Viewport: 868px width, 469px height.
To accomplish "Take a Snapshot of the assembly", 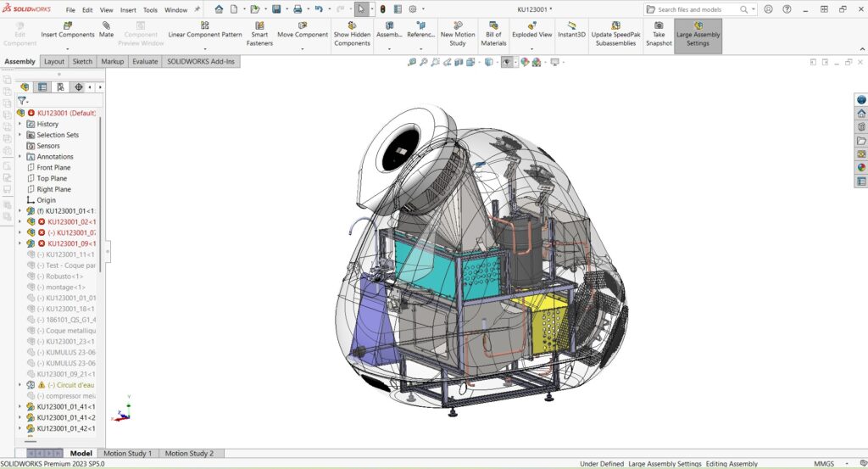I will click(659, 34).
